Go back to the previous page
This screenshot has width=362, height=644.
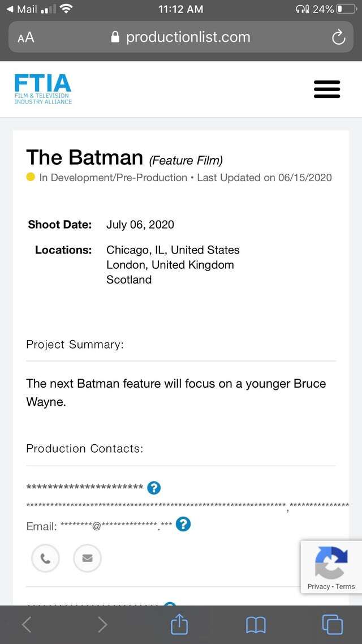pyautogui.click(x=26, y=624)
